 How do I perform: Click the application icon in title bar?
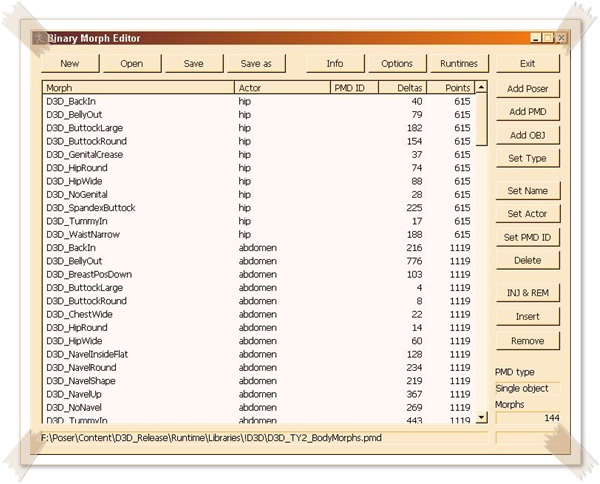[x=39, y=38]
